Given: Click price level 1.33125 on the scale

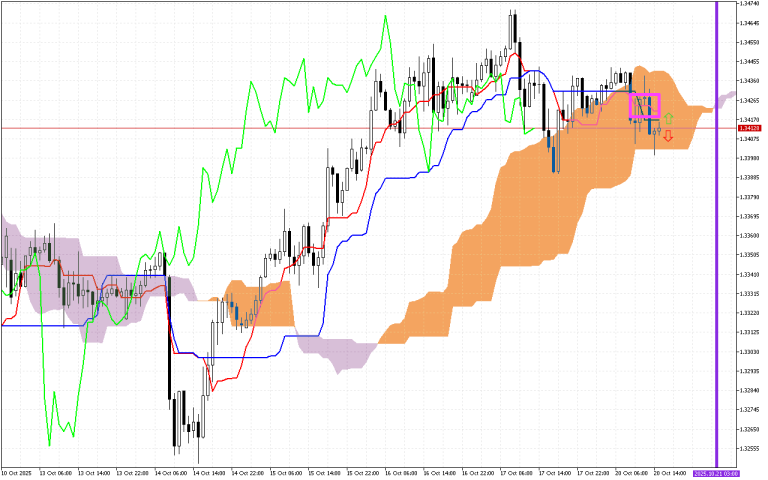Looking at the screenshot, I should 750,333.
